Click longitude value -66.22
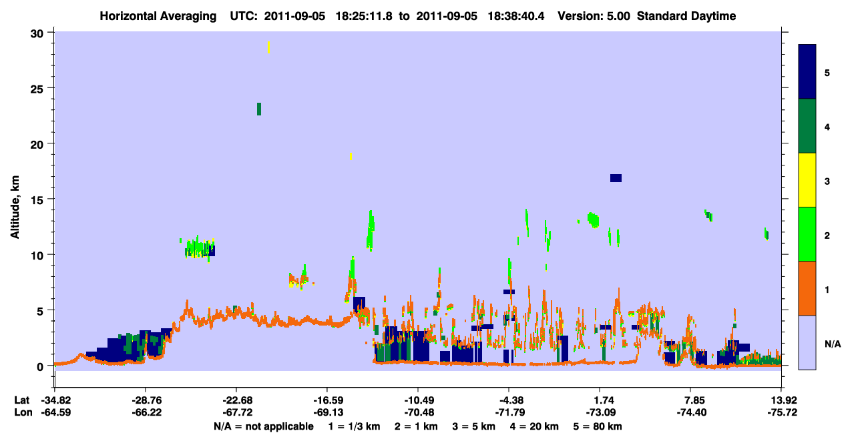Viewport: 868px width, 445px height. point(145,412)
